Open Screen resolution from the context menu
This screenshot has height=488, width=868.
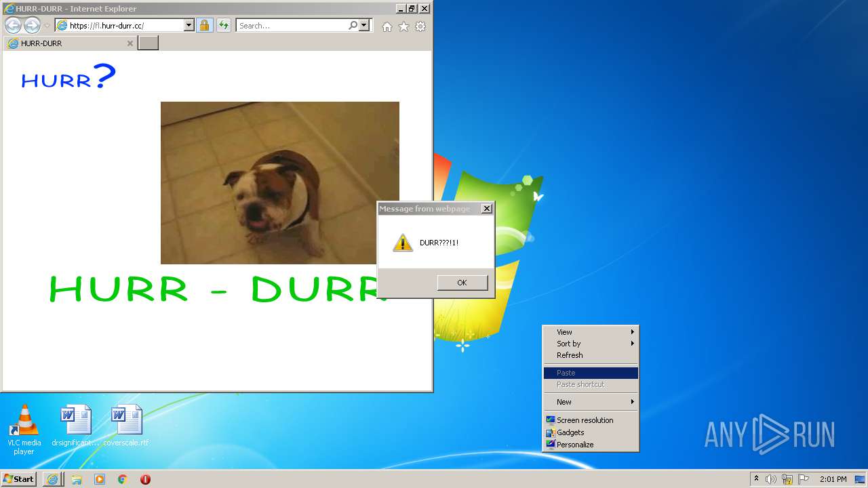pos(591,420)
